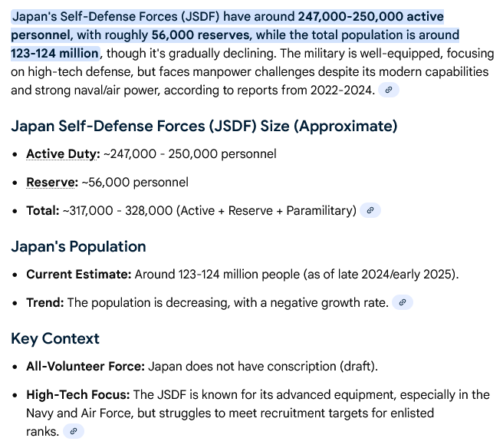Open source link icon after "negative growth rate"
This screenshot has width=503, height=448.
coord(403,302)
